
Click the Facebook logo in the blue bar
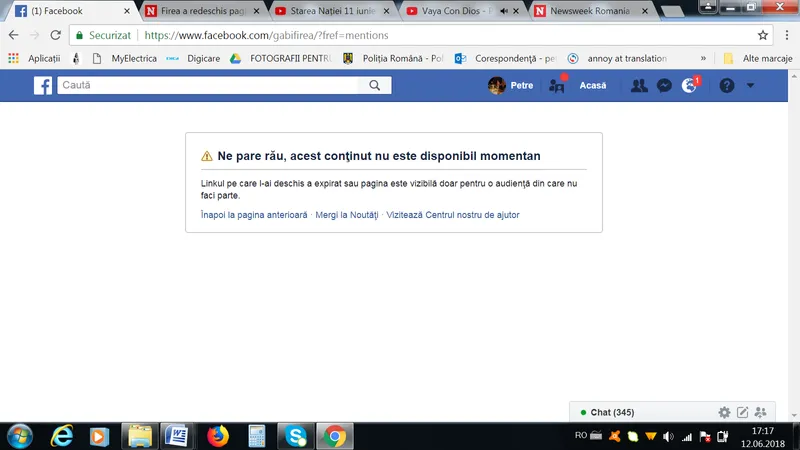[43, 86]
